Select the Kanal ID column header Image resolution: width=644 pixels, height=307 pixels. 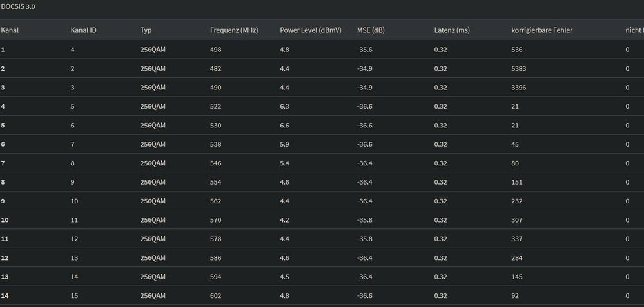(83, 30)
